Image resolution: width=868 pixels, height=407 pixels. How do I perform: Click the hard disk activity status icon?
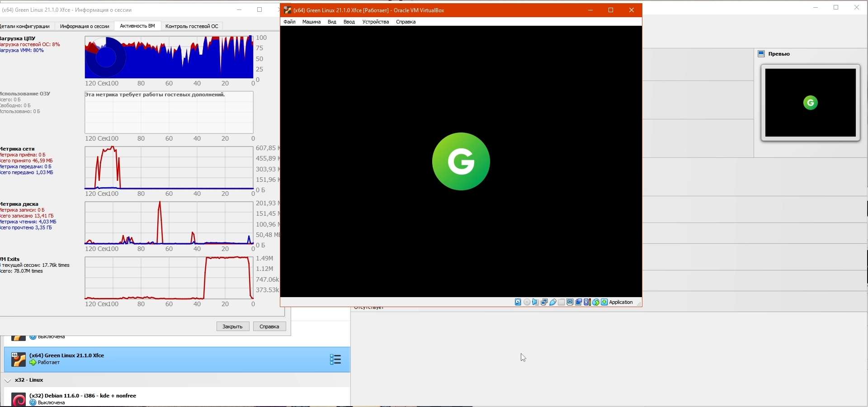point(518,303)
